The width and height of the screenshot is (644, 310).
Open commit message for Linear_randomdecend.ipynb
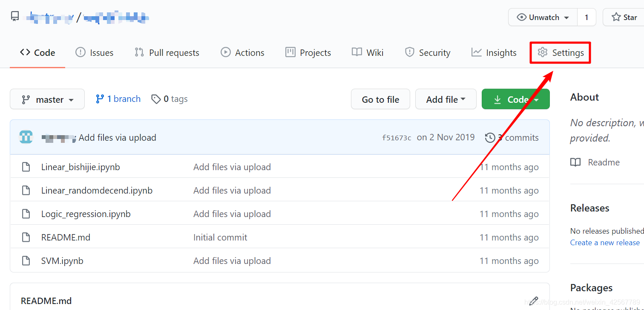[232, 191]
